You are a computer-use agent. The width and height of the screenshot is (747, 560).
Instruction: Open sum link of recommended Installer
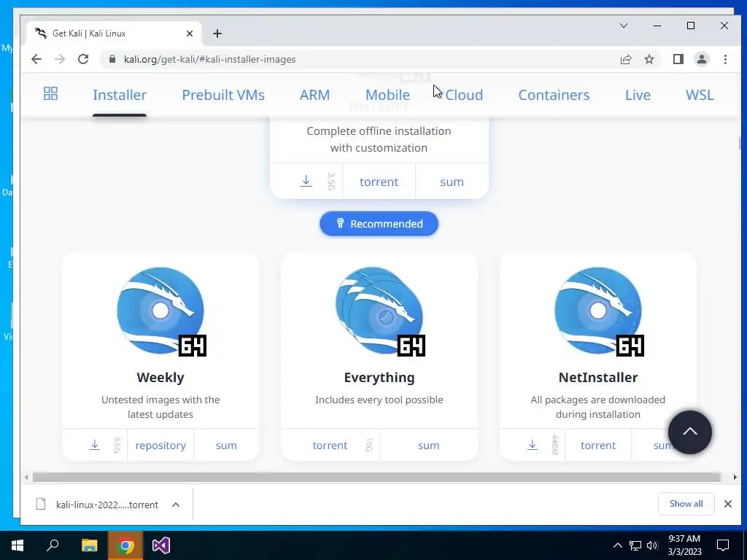click(x=452, y=182)
